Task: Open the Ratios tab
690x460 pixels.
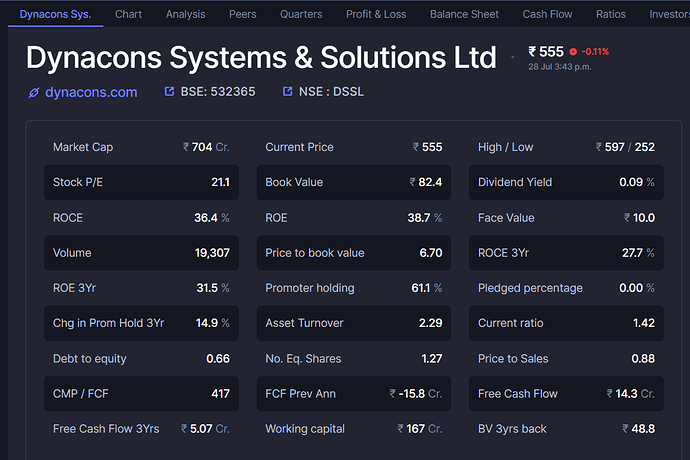Action: [x=610, y=14]
